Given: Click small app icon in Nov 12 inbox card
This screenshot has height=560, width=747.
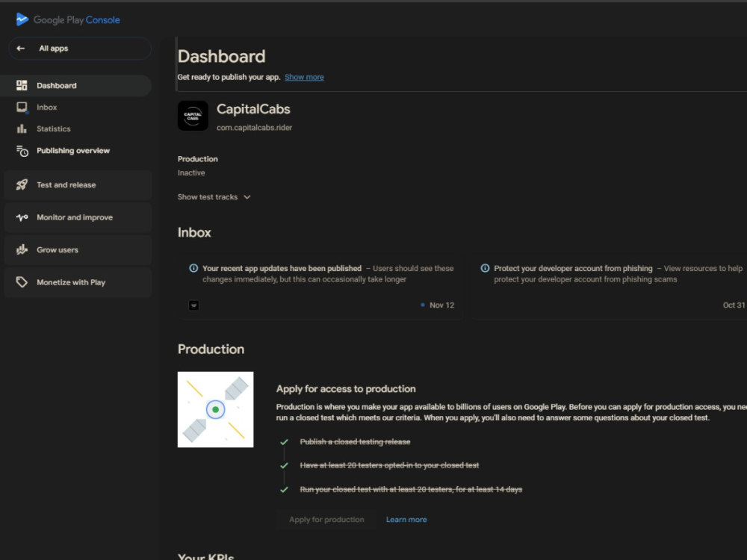Looking at the screenshot, I should 194,305.
